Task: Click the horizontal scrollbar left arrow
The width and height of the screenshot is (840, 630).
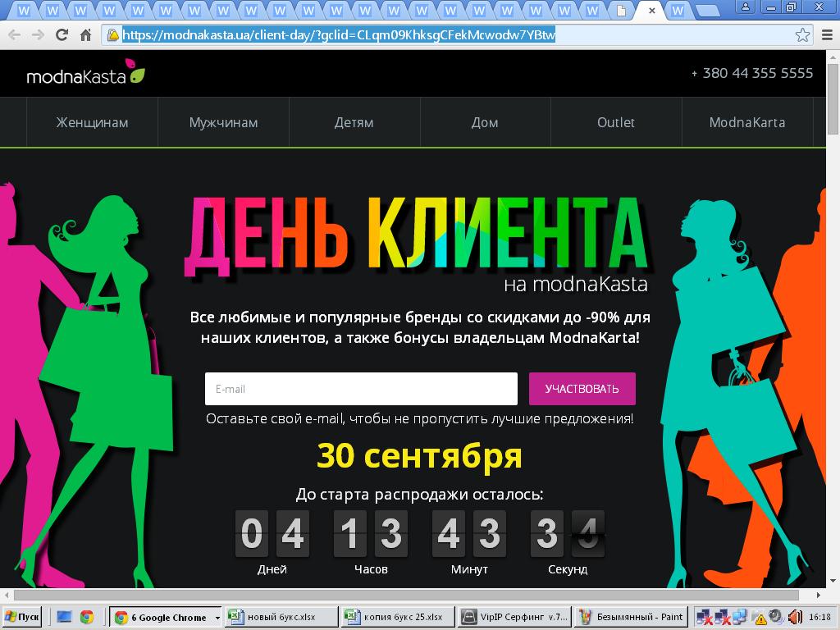Action: 6,595
